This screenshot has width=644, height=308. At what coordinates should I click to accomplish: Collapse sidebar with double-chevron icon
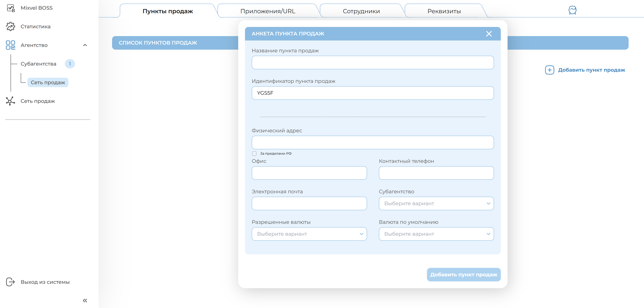point(85,300)
